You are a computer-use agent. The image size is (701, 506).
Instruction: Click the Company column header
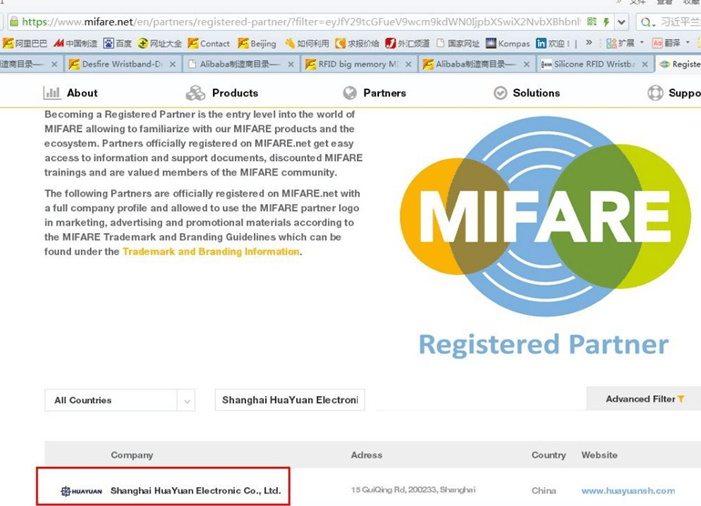pos(132,455)
